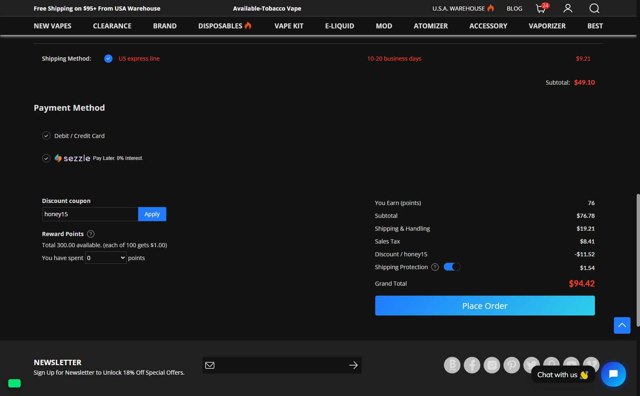This screenshot has height=396, width=640.
Task: Click the Sezzle logo
Action: click(x=72, y=158)
